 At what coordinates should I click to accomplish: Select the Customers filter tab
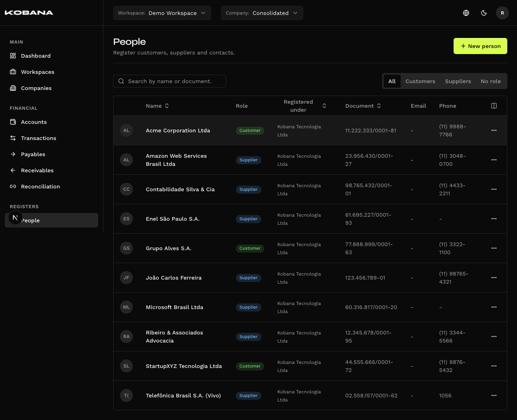tap(420, 81)
